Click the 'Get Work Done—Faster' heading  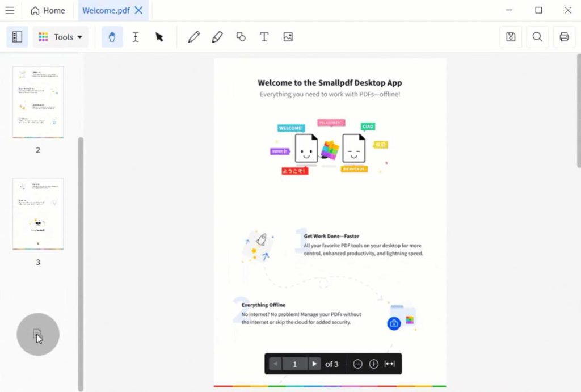click(x=331, y=236)
